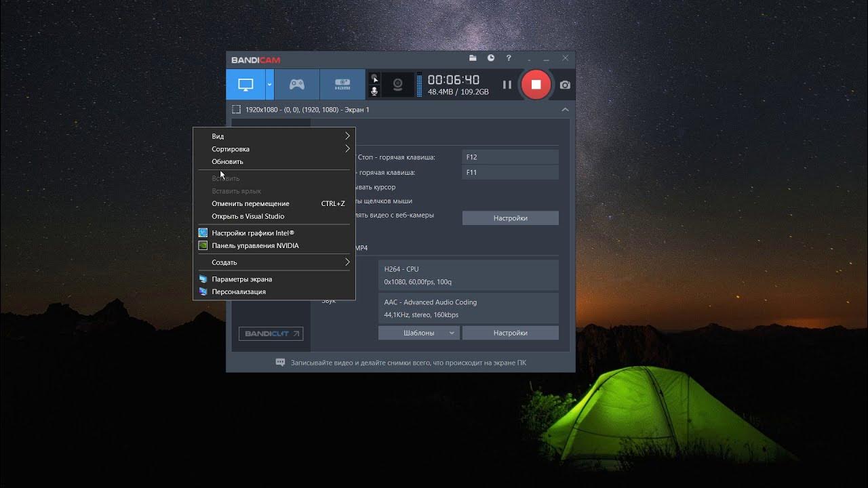Take a screenshot with camera icon
The image size is (868, 488).
(x=565, y=85)
